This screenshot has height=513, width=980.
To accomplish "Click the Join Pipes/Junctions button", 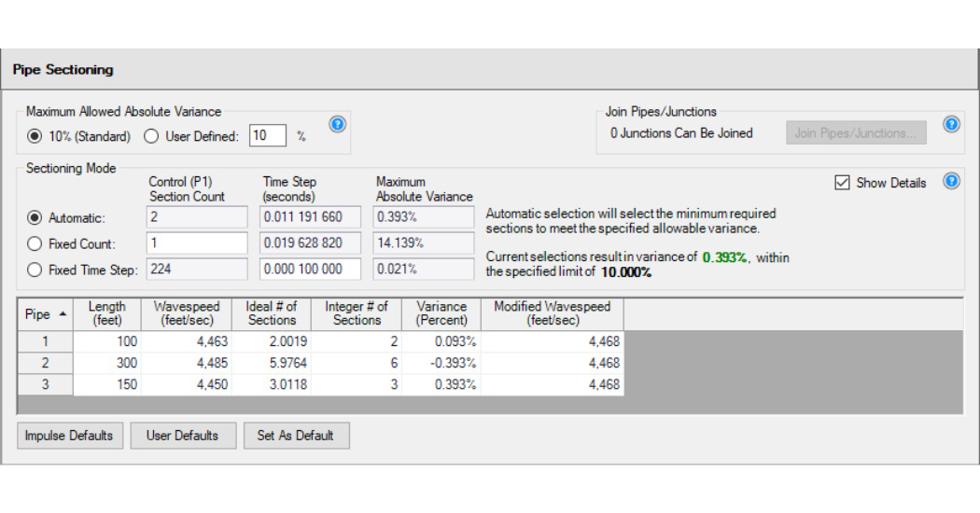I will [856, 133].
